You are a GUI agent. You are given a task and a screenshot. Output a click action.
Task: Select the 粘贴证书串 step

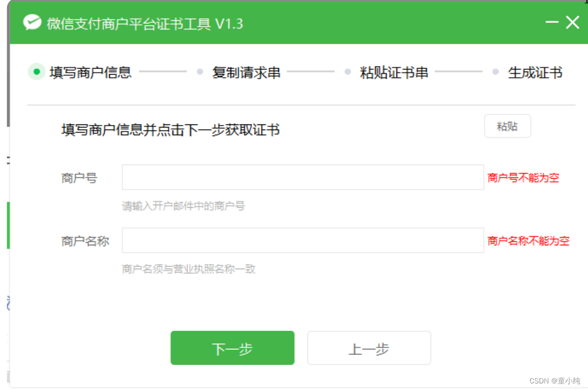click(x=394, y=72)
